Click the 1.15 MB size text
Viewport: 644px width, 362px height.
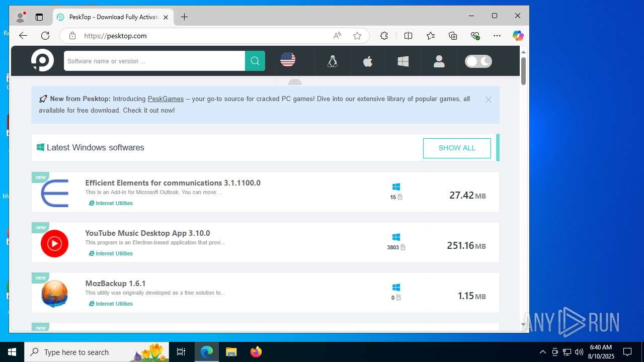pyautogui.click(x=471, y=296)
